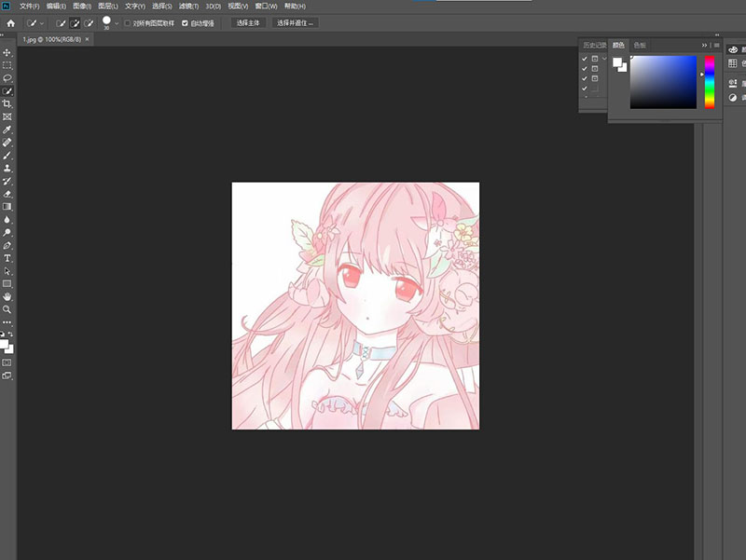Switch to the 色板 tab
Image resolution: width=746 pixels, height=560 pixels.
pyautogui.click(x=639, y=45)
